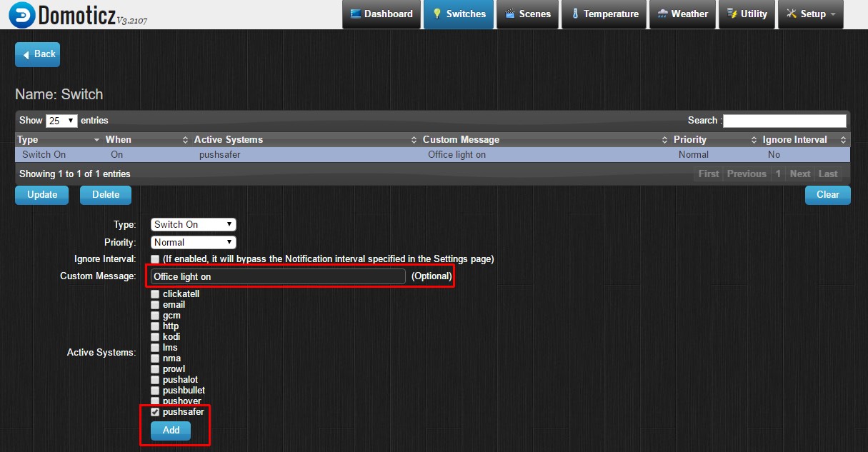Go to Previous page of results

click(747, 174)
